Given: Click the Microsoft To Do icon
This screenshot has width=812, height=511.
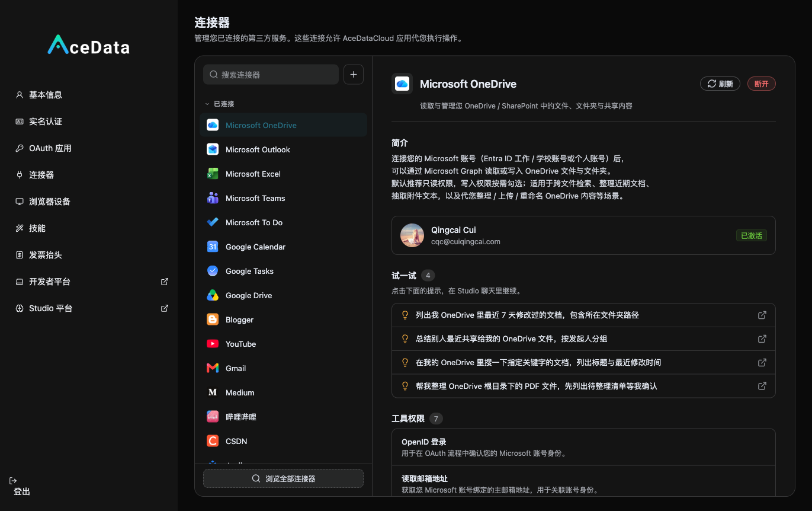Looking at the screenshot, I should (x=213, y=222).
